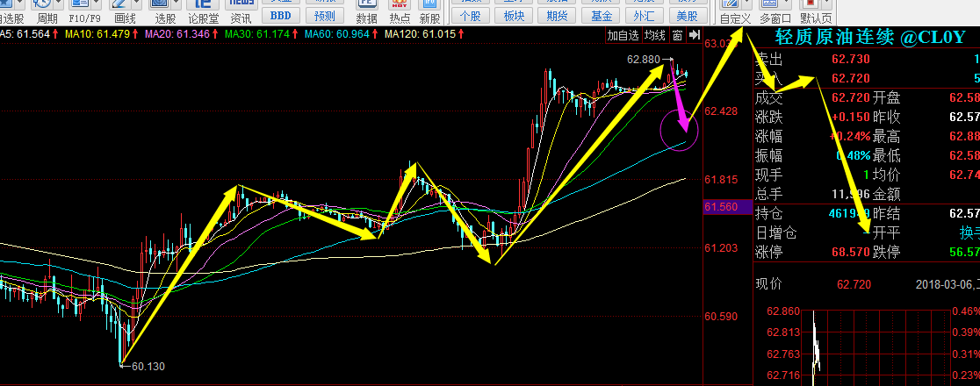This screenshot has width=980, height=386.
Task: Expand the dropdown arrow beside 选股
Action: [x=177, y=4]
